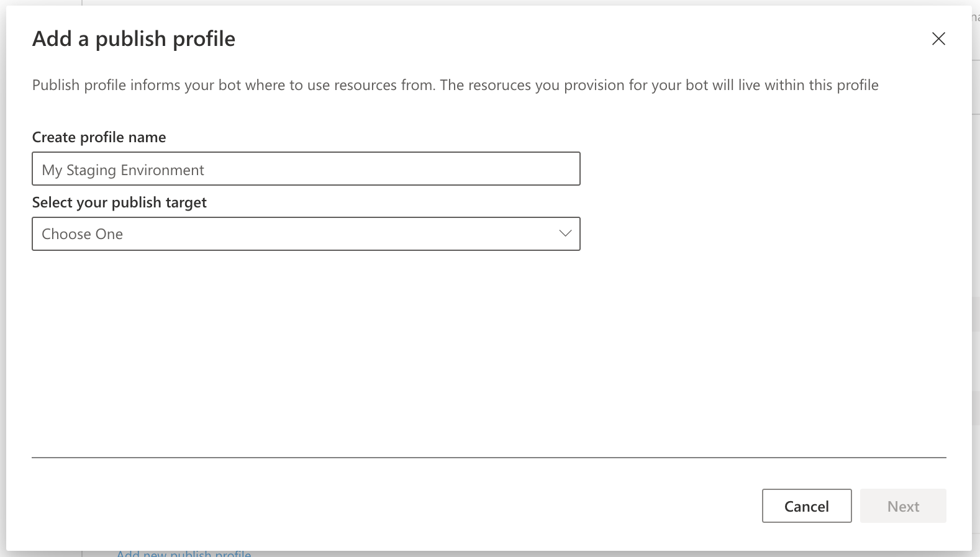
Task: Activate the grayed-out Next button
Action: pyautogui.click(x=903, y=506)
